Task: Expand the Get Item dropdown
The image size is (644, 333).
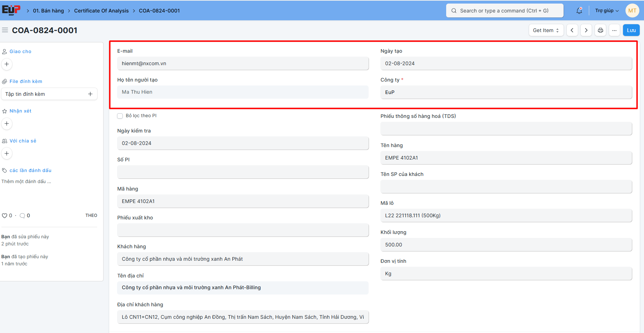Action: tap(546, 30)
